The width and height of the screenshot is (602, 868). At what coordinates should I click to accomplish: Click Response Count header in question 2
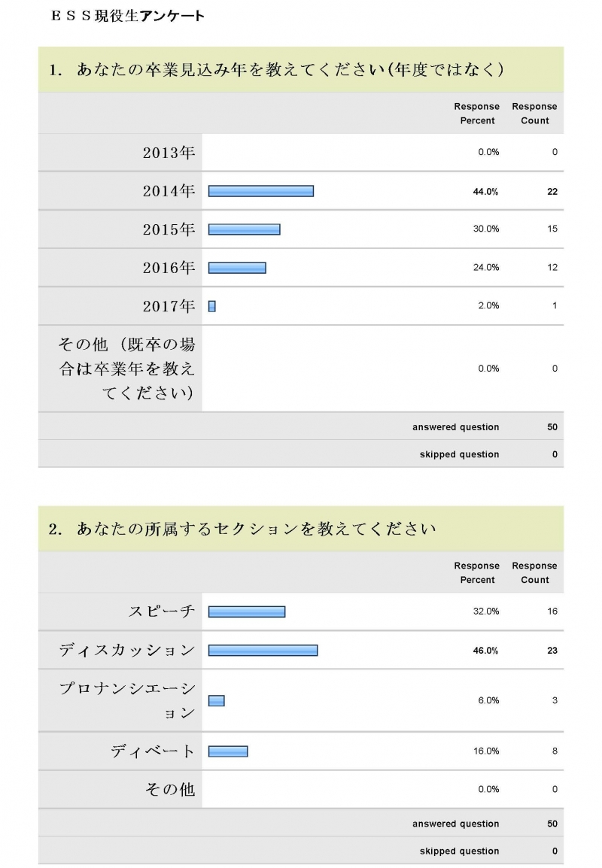[x=534, y=573]
